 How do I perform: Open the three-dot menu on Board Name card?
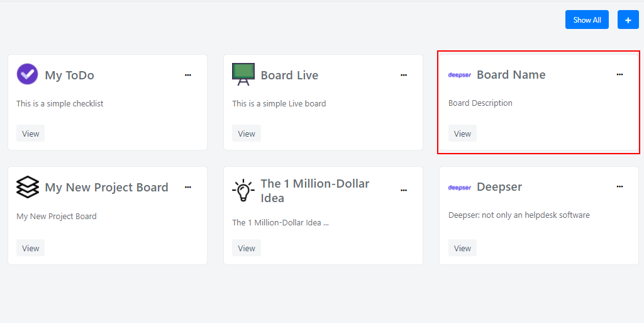coord(619,74)
